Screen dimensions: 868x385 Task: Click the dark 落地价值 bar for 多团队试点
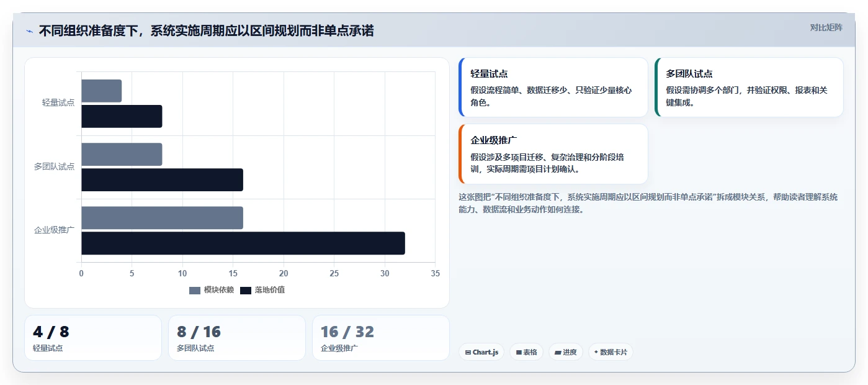point(162,179)
